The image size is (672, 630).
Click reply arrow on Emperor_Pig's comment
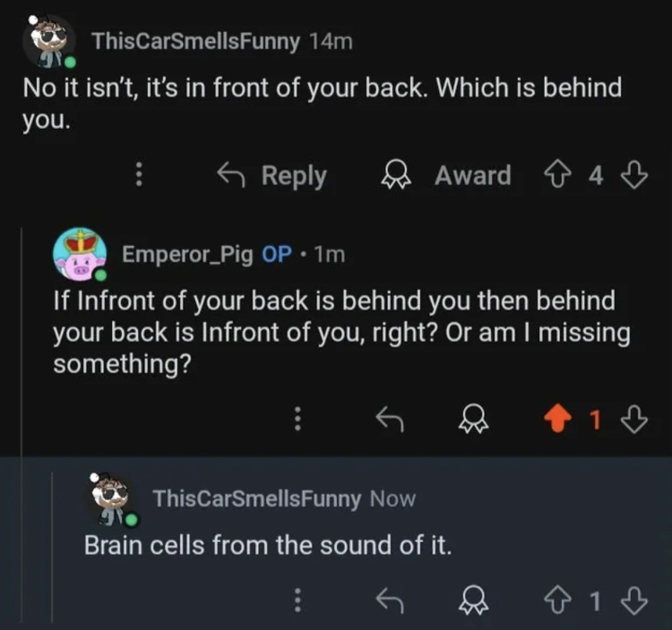tap(390, 418)
